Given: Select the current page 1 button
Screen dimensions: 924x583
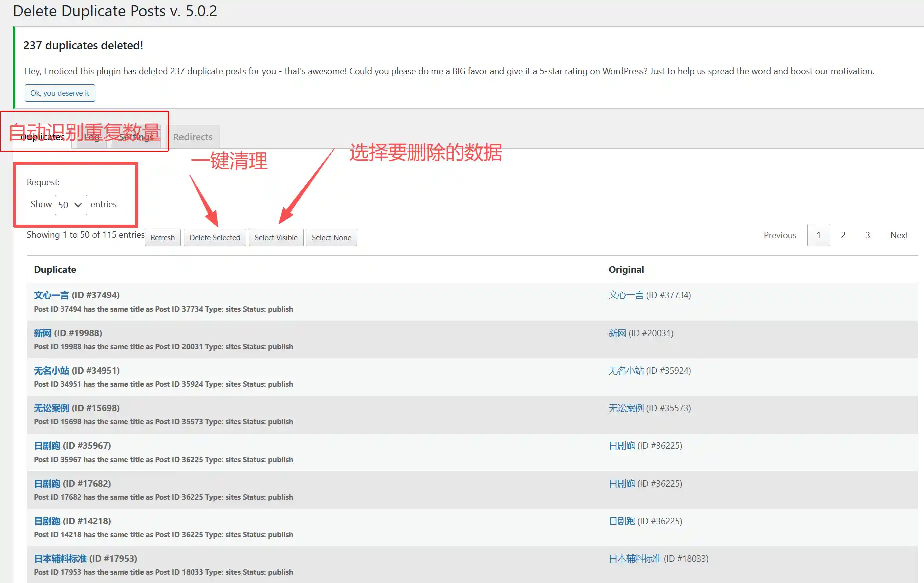Looking at the screenshot, I should 818,235.
